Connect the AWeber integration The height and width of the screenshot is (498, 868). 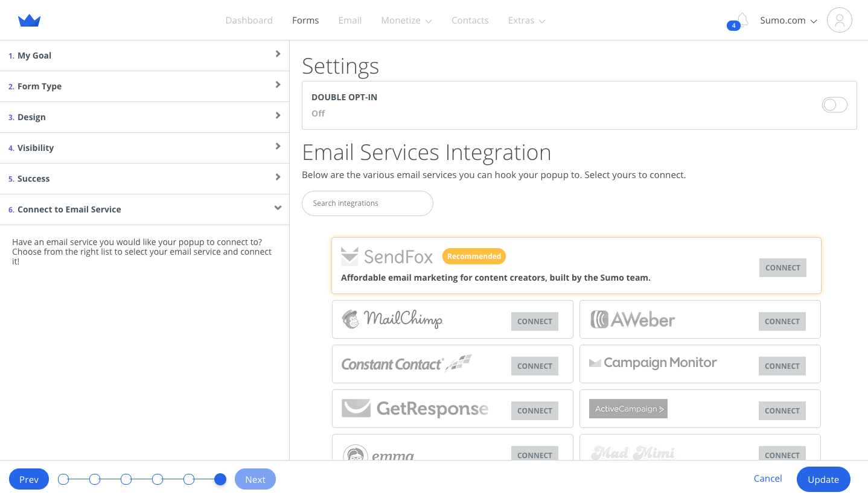point(782,321)
